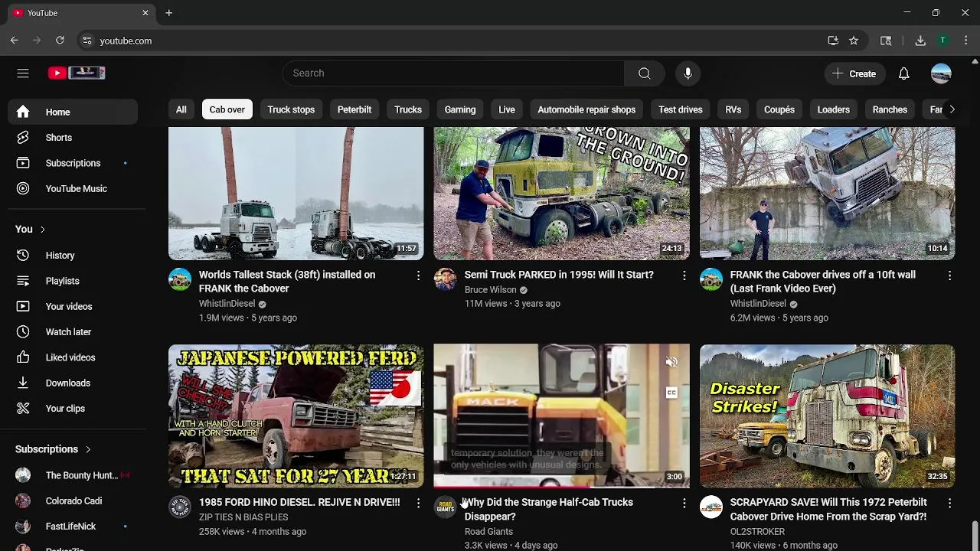The height and width of the screenshot is (551, 980).
Task: Open options menu for Half-Cab Trucks video
Action: (x=684, y=503)
